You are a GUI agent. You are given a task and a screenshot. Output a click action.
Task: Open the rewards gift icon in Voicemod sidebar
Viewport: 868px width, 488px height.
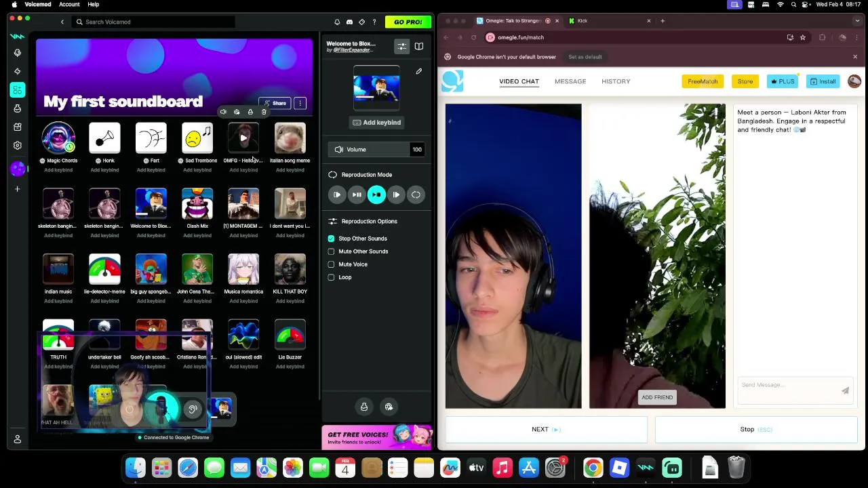click(18, 127)
